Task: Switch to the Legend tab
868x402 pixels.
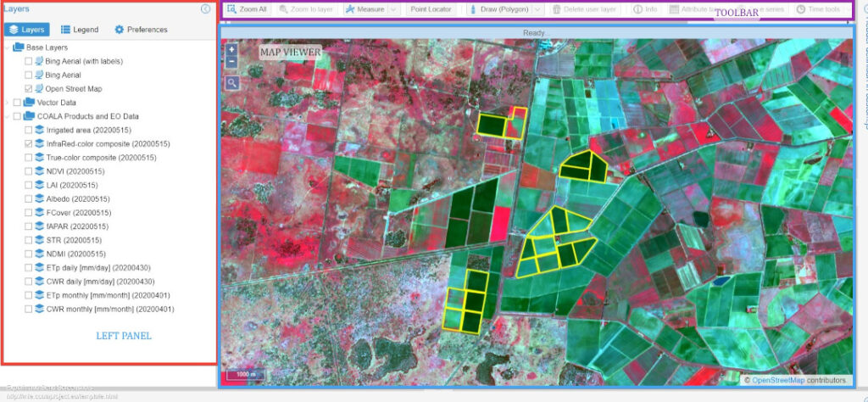Action: 80,30
